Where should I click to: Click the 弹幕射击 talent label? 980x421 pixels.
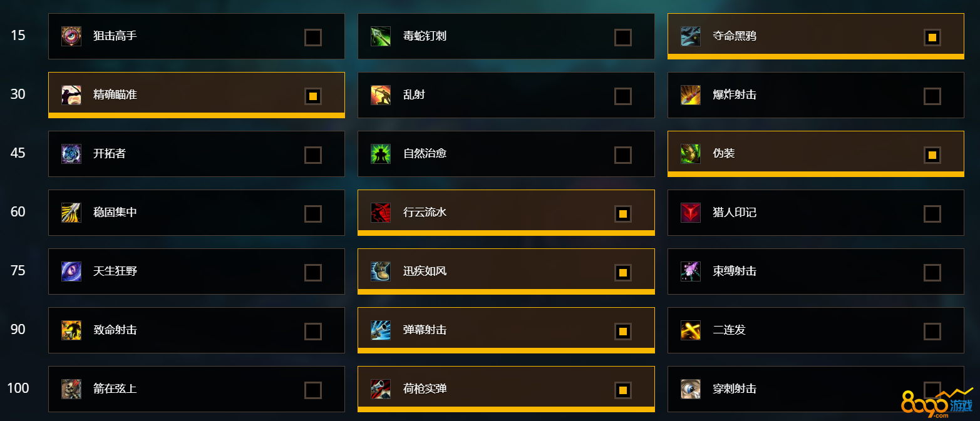pyautogui.click(x=425, y=330)
